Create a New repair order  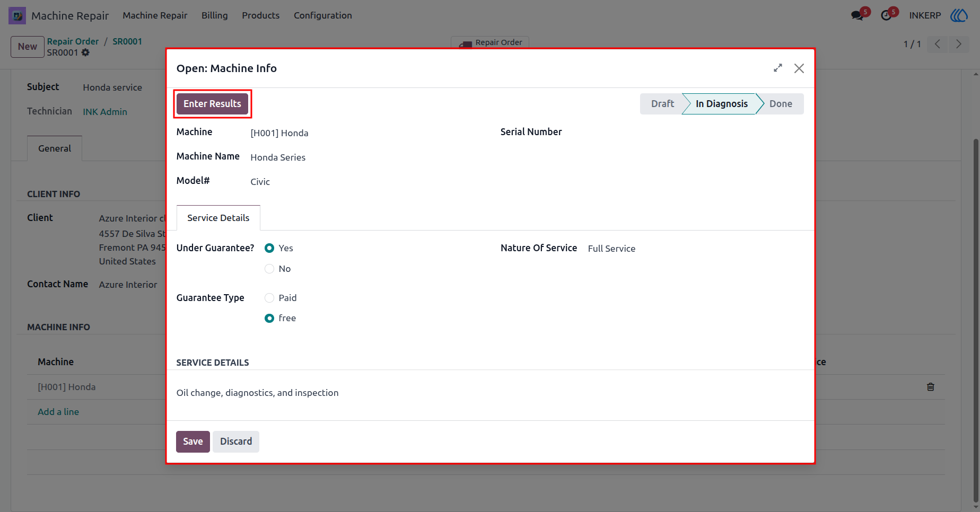click(x=28, y=47)
